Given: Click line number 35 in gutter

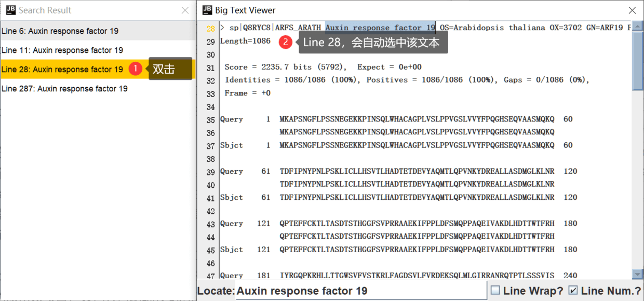Looking at the screenshot, I should pos(210,120).
